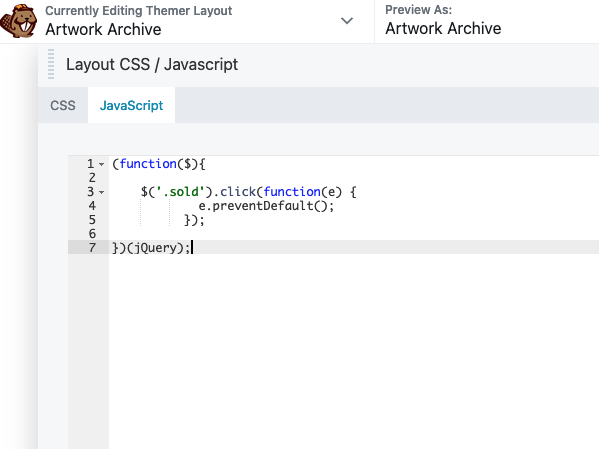599x449 pixels.
Task: Place cursor at end of line 7
Action: (x=192, y=248)
